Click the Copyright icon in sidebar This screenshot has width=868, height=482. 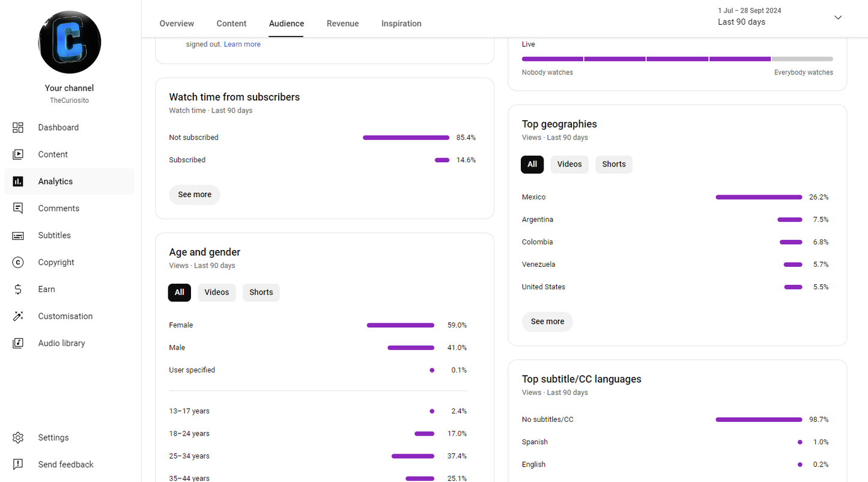pyautogui.click(x=18, y=263)
